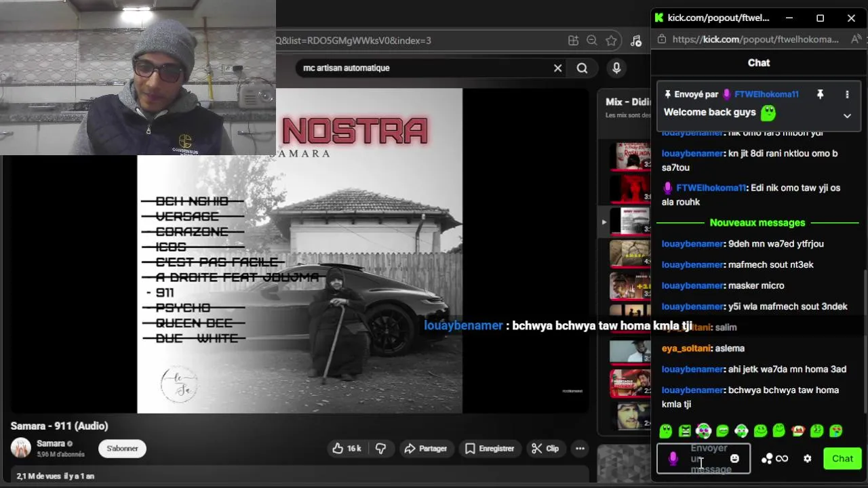The image size is (868, 488).
Task: Click the Mix - Didin playlist title
Action: [x=628, y=102]
